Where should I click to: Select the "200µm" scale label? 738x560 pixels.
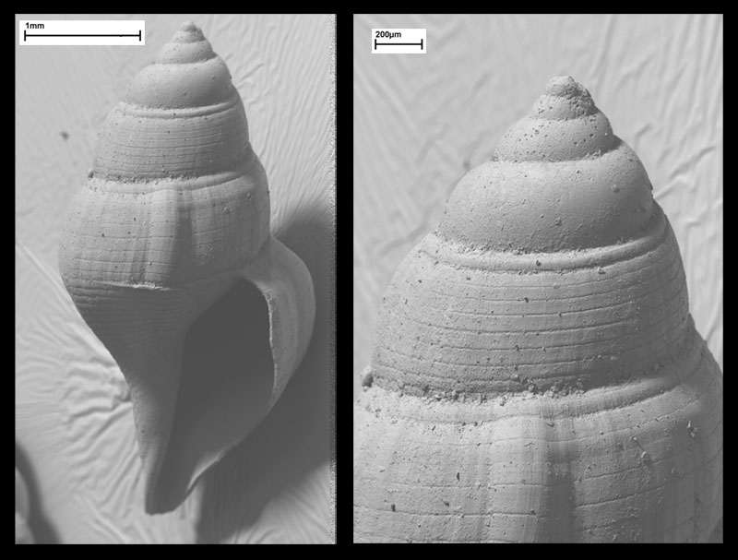[x=388, y=34]
